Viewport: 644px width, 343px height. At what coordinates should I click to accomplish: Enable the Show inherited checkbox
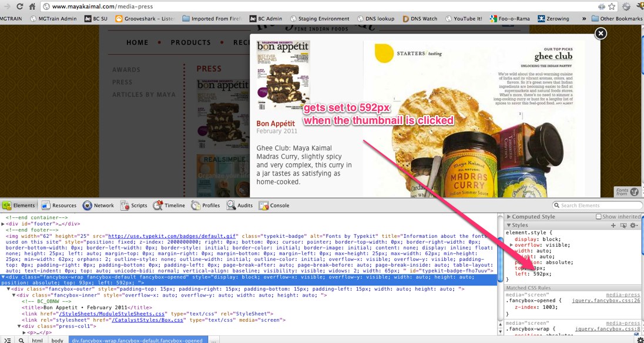pyautogui.click(x=598, y=216)
